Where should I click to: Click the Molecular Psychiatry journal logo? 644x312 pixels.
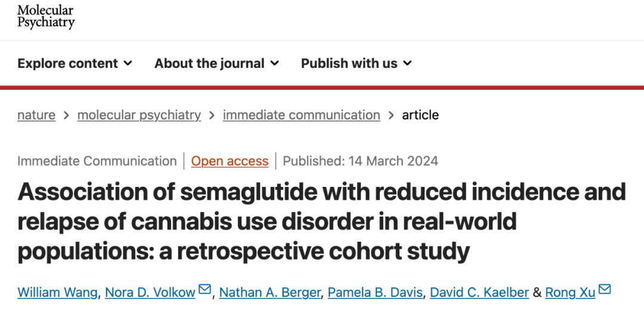(46, 17)
